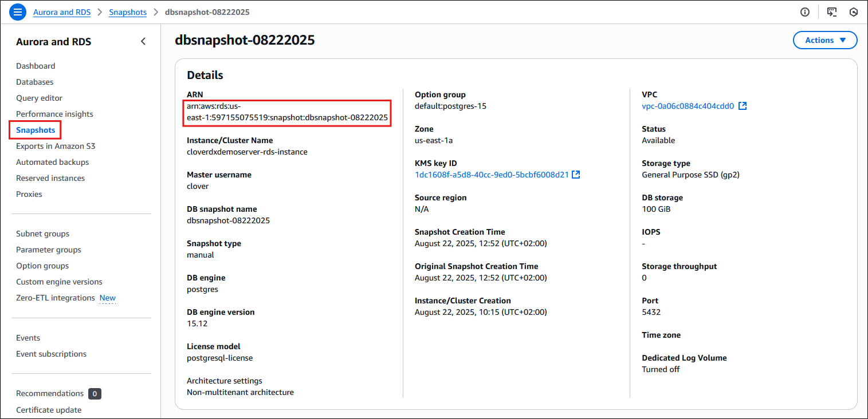868x419 pixels.
Task: Open the Snapshots breadcrumb link
Action: tap(127, 11)
